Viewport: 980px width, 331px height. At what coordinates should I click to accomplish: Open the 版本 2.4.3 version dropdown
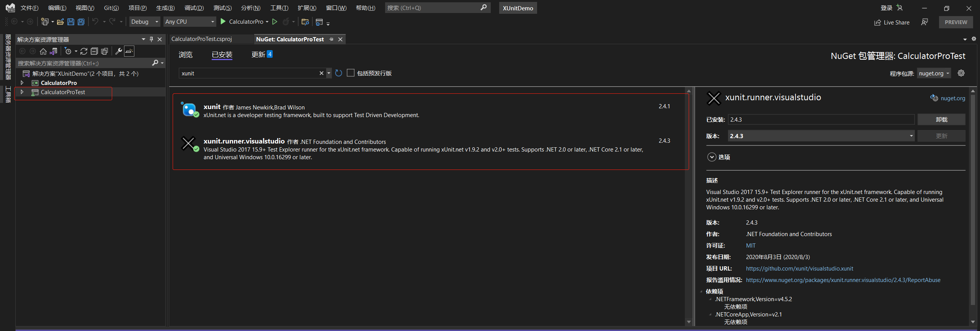tap(821, 136)
